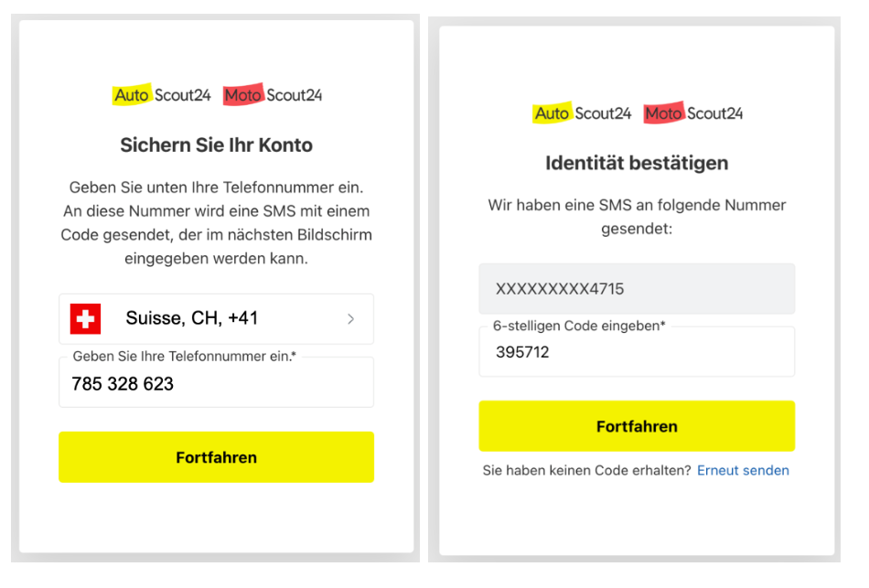Screen dimensions: 869x588
Task: Click the Geben Sie unten Ihre Telefonnummer paragraph
Action: point(216,223)
